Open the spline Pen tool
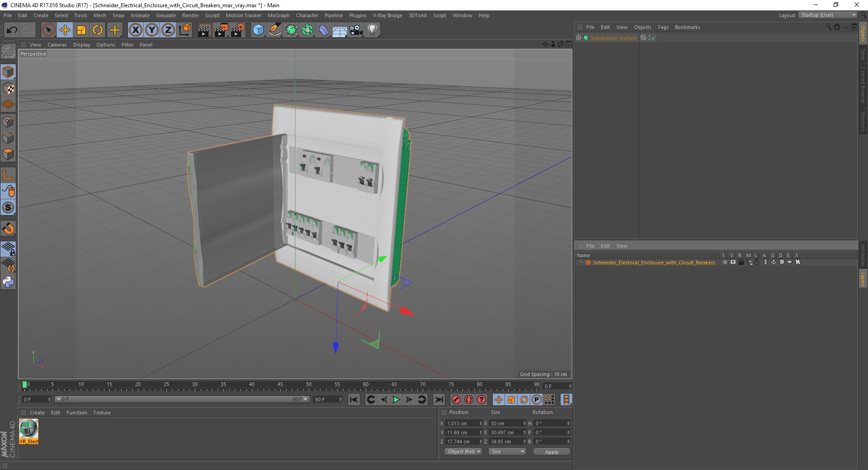 point(275,30)
